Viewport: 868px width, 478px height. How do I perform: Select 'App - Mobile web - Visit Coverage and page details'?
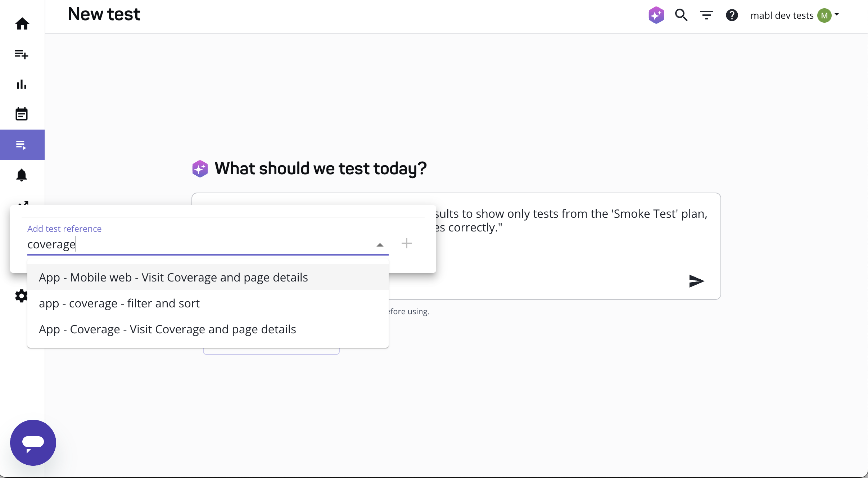173,277
